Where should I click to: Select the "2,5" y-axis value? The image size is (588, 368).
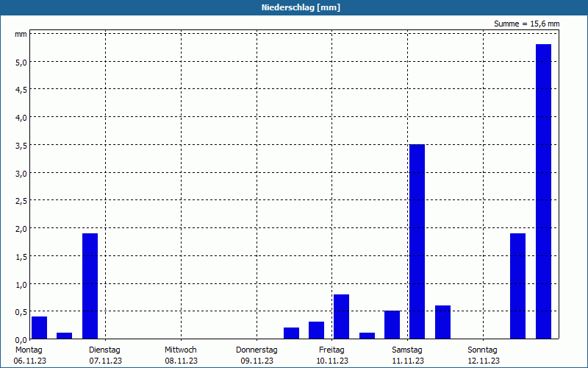[21, 201]
